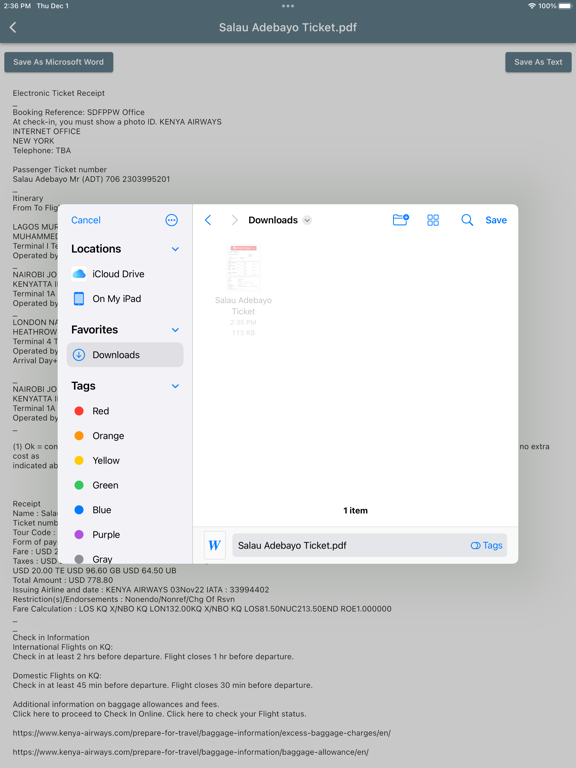Select the Red tag

pos(125,411)
